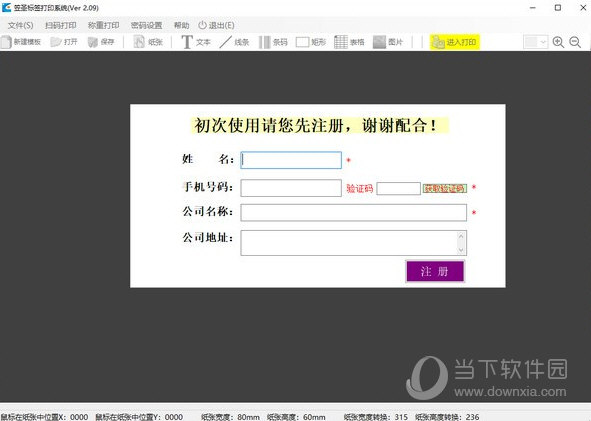Screen dimensions: 591x421
Task: Open the 扫码打印 menu
Action: tap(61, 25)
